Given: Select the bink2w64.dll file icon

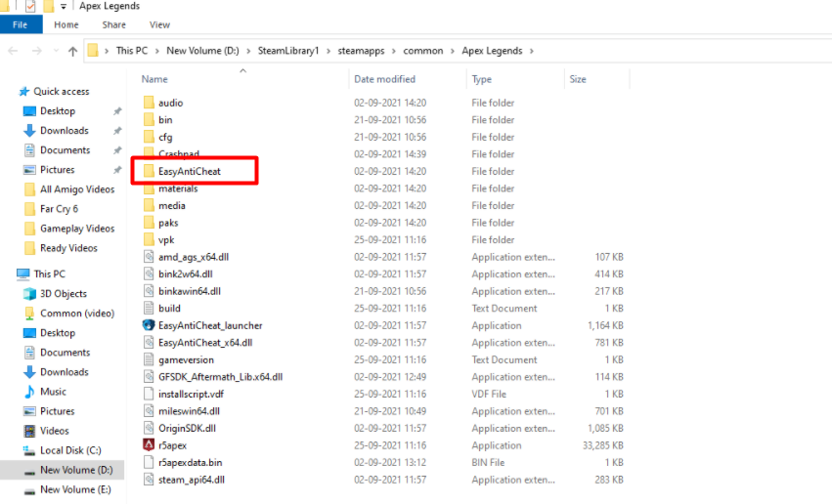Looking at the screenshot, I should (x=150, y=274).
